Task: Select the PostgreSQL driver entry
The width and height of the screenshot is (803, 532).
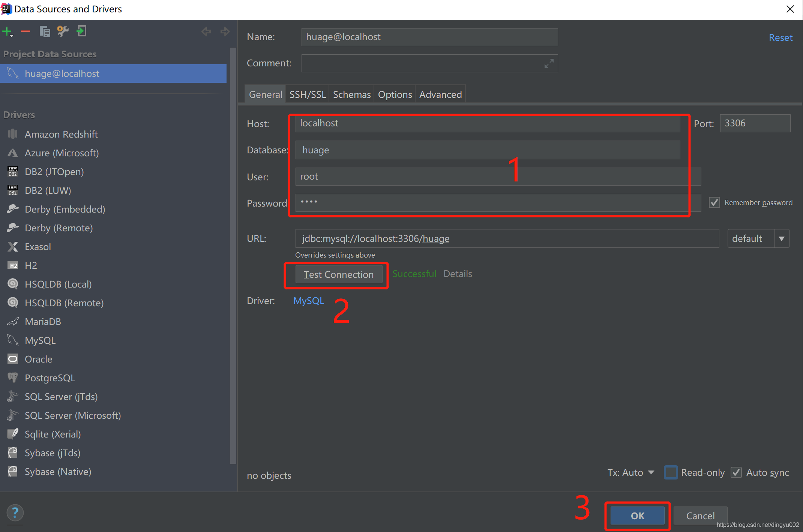Action: (50, 378)
